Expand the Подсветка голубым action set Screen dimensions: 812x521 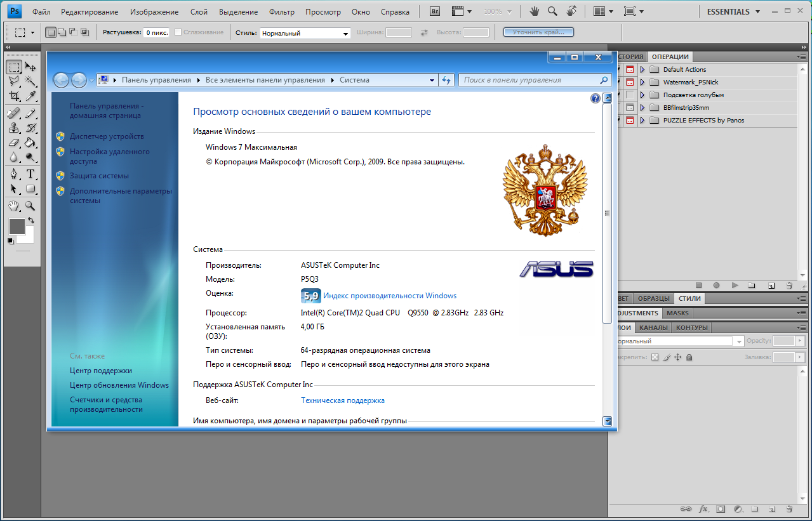642,95
